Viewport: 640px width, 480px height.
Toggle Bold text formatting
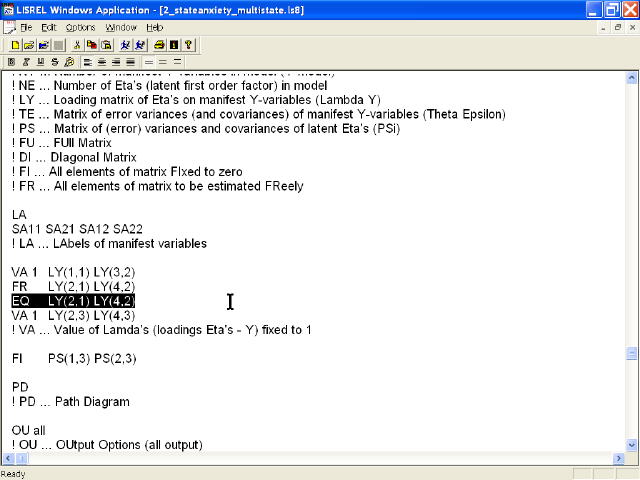pos(12,62)
